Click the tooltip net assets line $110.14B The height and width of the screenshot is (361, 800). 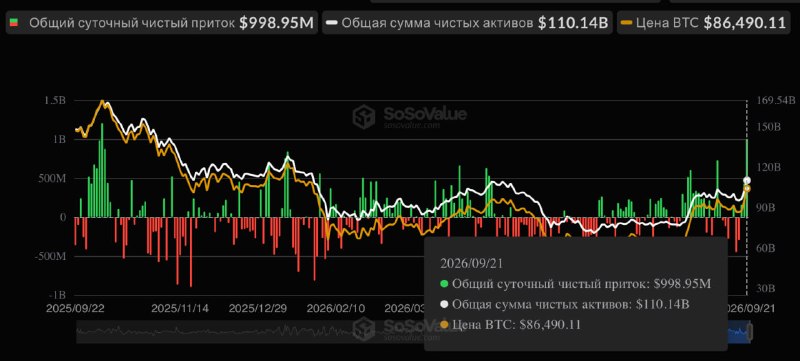(564, 304)
